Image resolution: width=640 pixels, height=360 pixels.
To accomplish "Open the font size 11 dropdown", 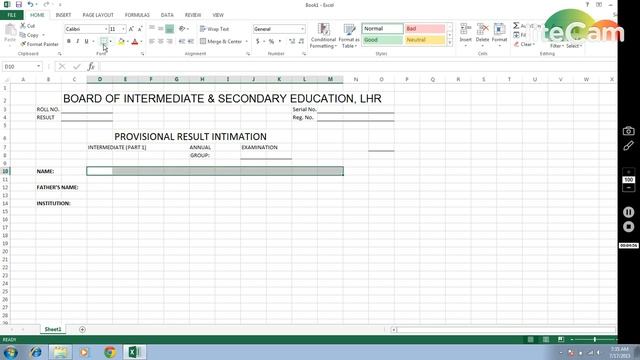I will (123, 29).
